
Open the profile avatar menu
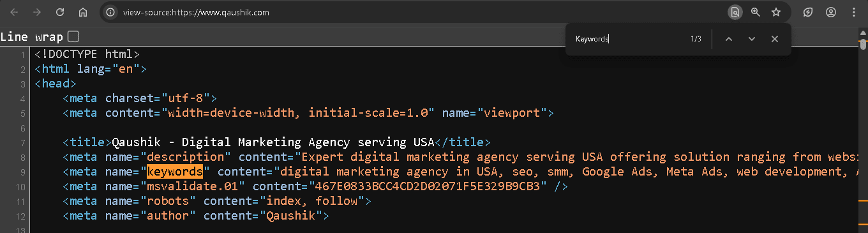coord(830,12)
